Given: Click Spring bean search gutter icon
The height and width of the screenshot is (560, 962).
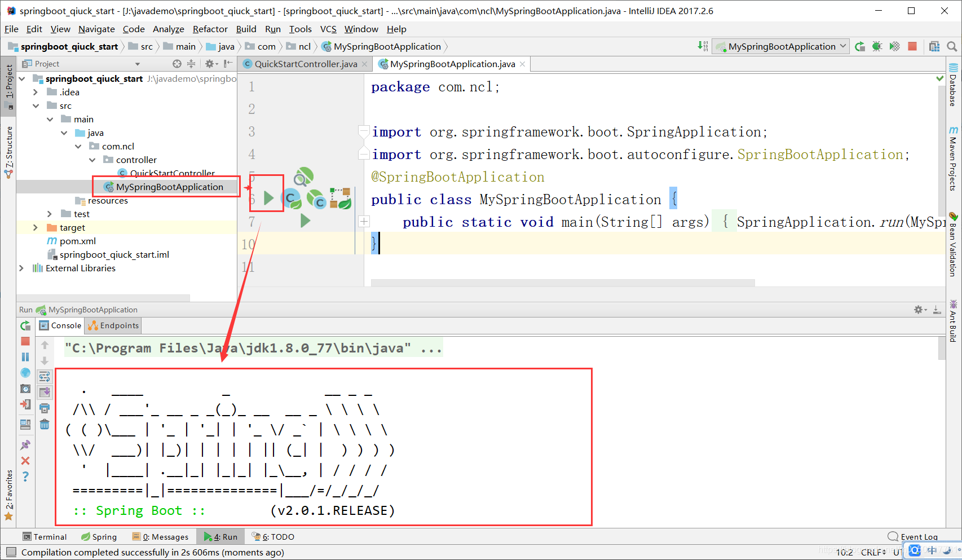Looking at the screenshot, I should click(x=303, y=177).
